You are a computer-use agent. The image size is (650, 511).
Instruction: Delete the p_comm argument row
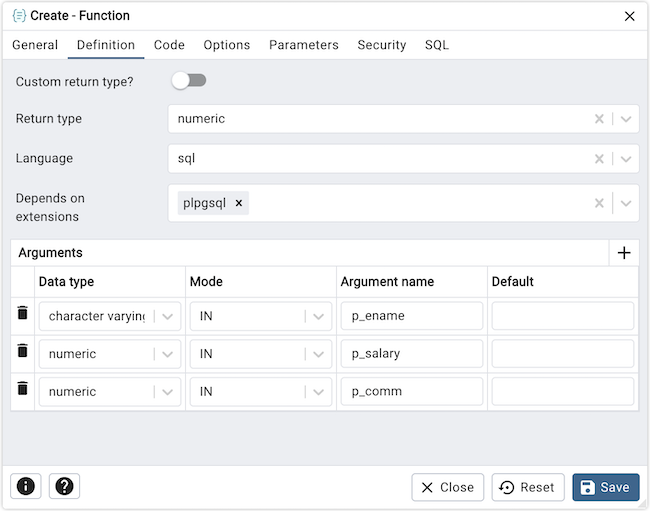(x=22, y=389)
